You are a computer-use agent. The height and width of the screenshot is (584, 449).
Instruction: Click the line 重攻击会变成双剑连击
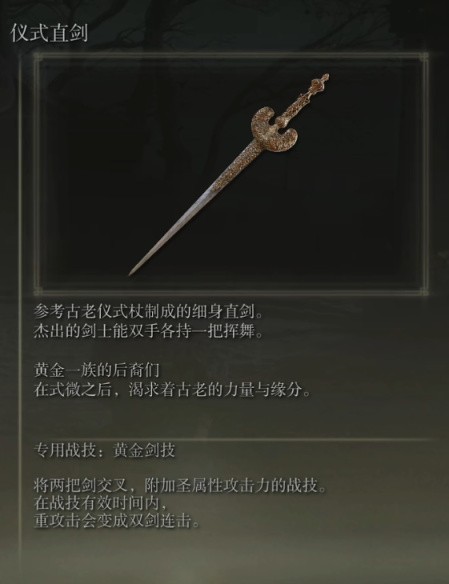tap(117, 521)
